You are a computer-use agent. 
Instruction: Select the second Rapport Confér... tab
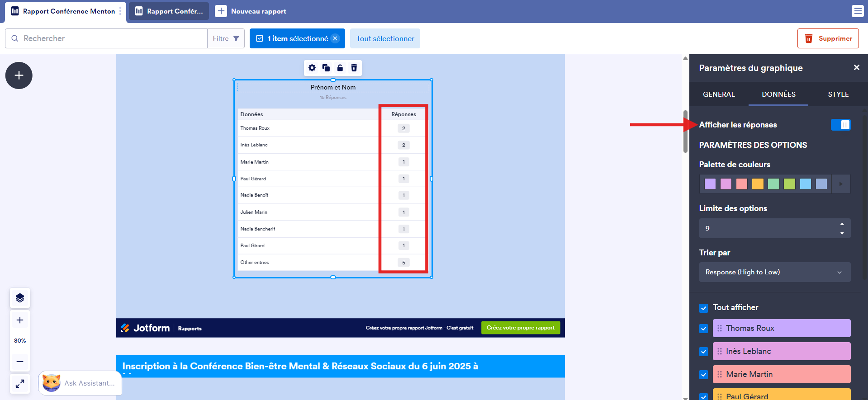169,11
